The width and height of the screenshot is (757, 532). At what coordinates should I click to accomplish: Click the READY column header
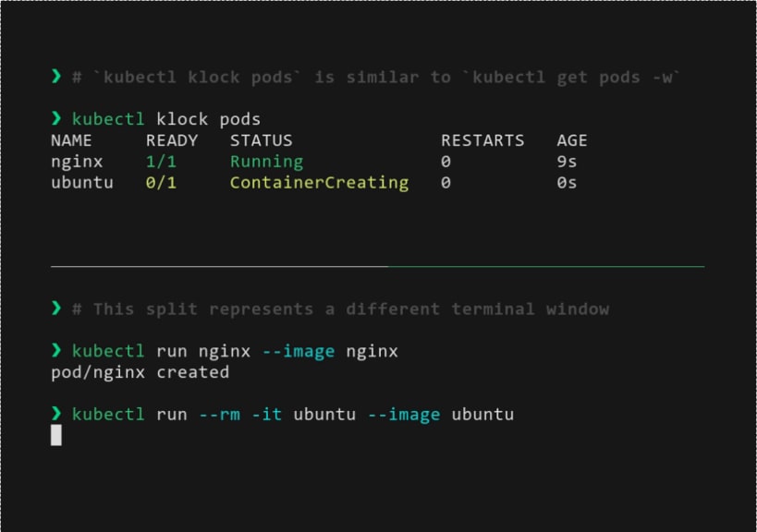click(x=172, y=141)
